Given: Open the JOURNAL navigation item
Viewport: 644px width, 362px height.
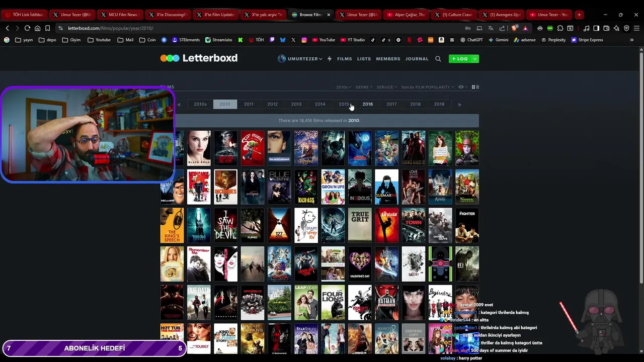Looking at the screenshot, I should pyautogui.click(x=417, y=59).
